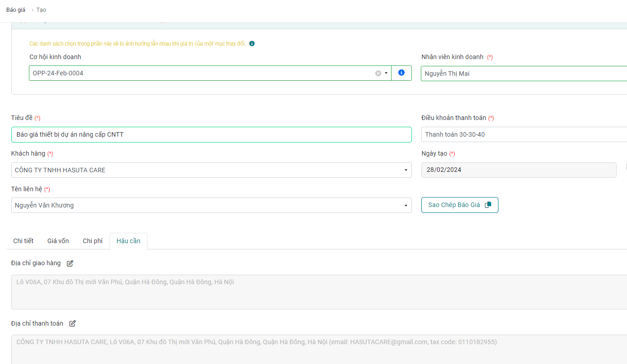Click the delivery address text area
This screenshot has height=364, width=627.
click(x=316, y=292)
